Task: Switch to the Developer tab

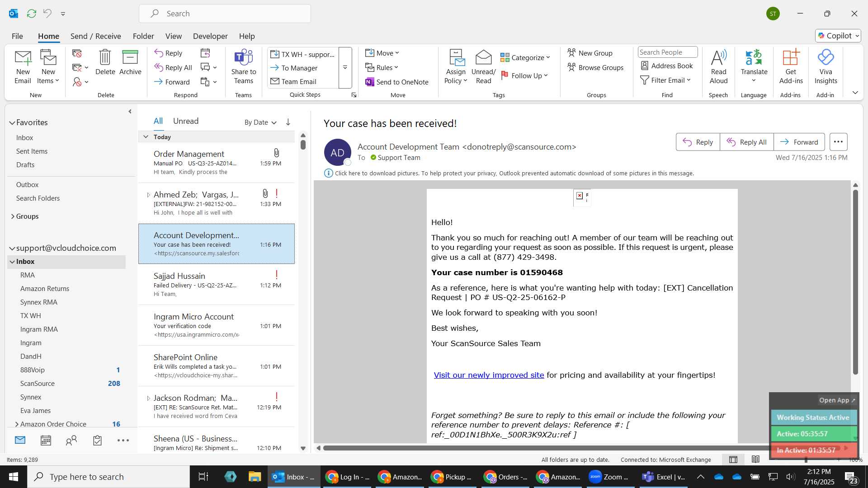Action: coord(210,36)
